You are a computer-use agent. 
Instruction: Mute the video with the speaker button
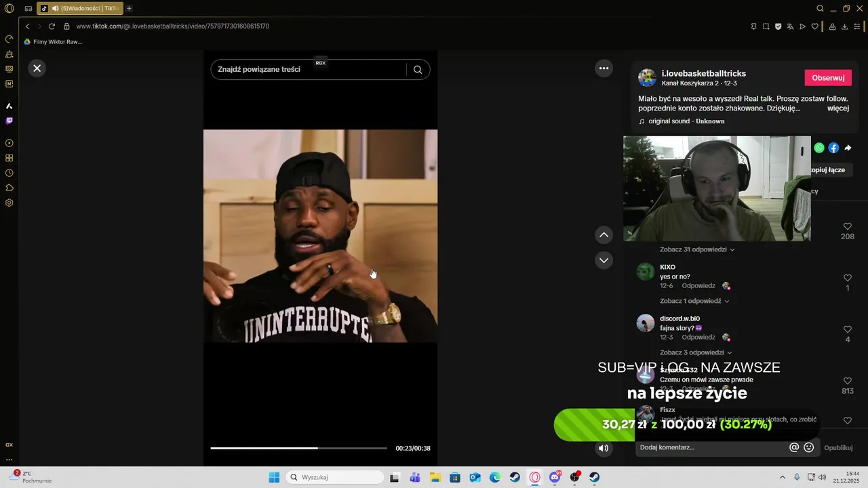click(604, 448)
